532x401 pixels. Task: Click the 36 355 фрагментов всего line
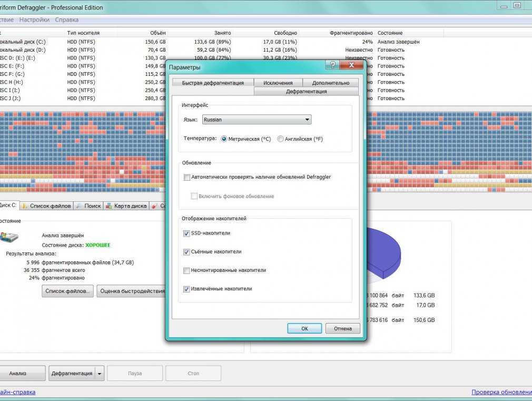[x=54, y=270]
